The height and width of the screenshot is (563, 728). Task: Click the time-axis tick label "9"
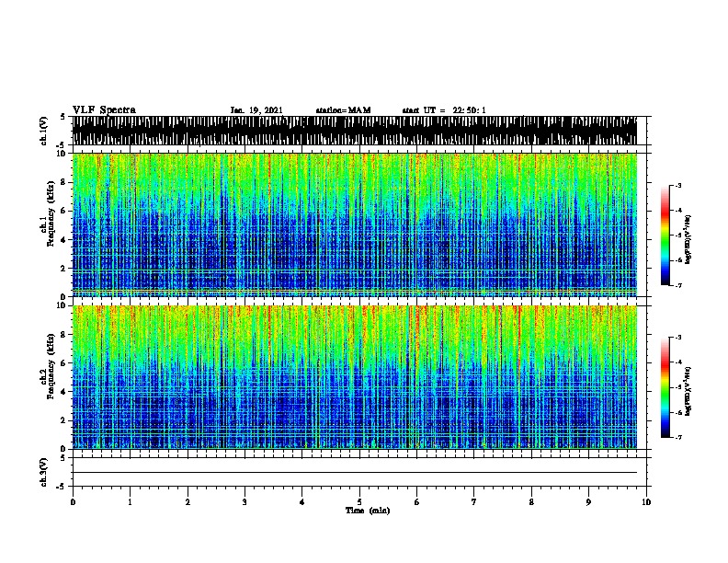[x=588, y=502]
